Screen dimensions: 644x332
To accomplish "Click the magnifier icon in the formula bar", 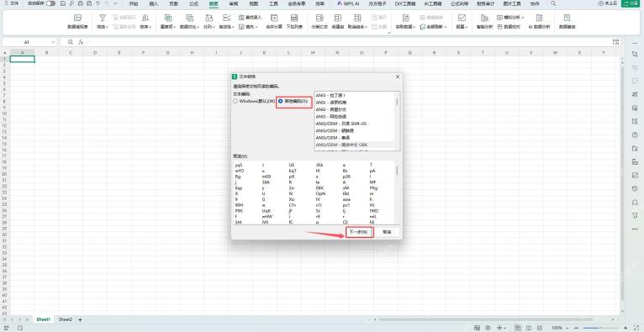I will point(71,42).
